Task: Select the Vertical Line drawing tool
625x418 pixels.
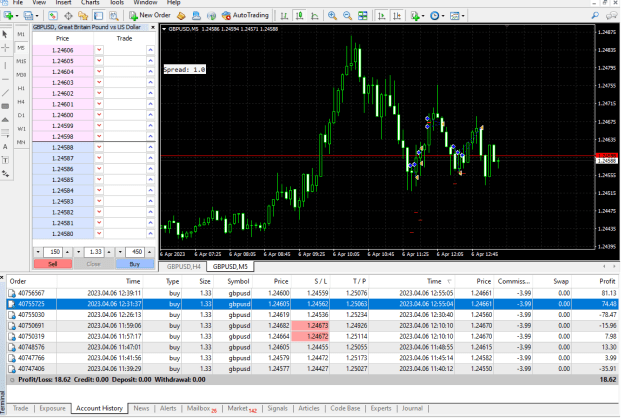Action: click(5, 65)
